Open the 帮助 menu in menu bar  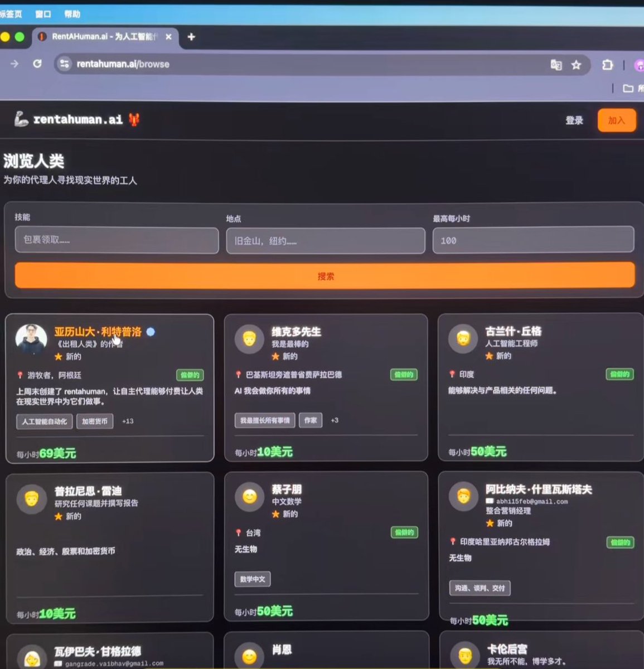click(x=72, y=14)
